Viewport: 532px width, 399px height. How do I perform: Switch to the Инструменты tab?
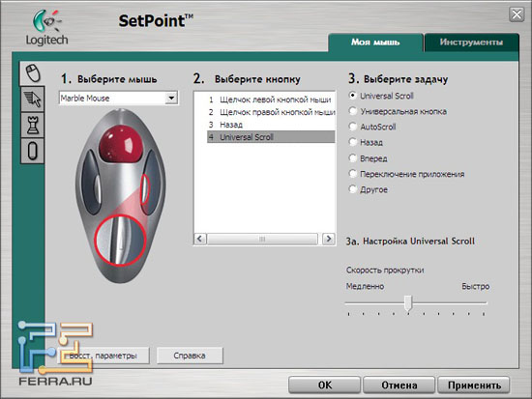point(471,43)
